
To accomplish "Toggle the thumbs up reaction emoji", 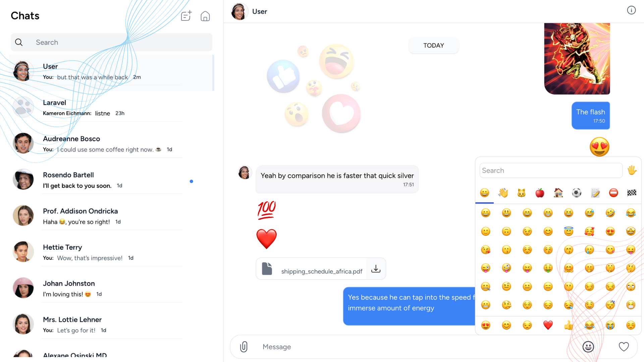I will pyautogui.click(x=569, y=325).
